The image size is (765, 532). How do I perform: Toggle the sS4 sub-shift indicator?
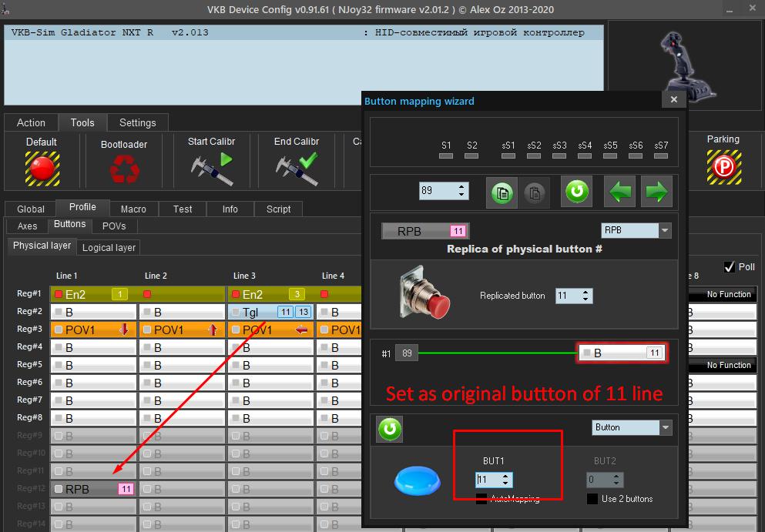[x=585, y=156]
